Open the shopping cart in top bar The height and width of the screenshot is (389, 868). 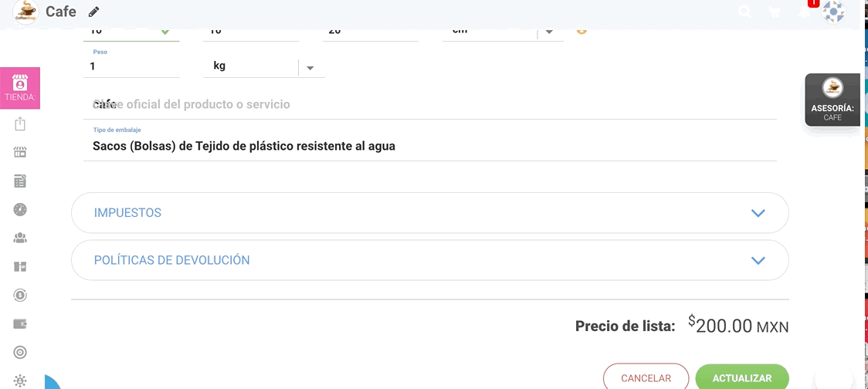[x=773, y=12]
